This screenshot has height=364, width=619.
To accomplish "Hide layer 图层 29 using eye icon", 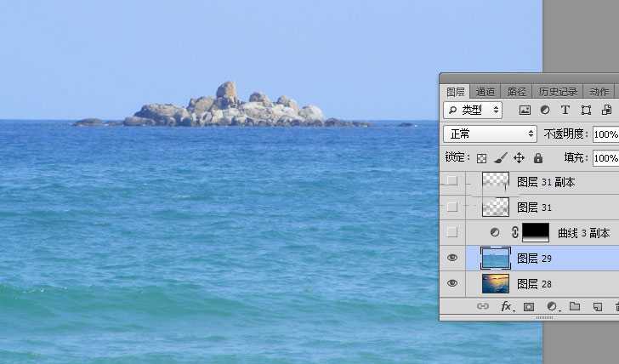I will 452,258.
